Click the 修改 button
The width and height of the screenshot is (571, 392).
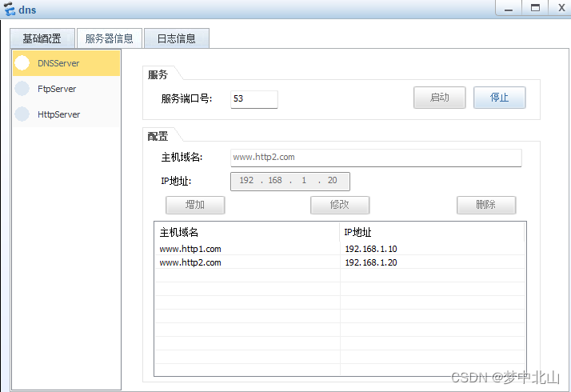[340, 205]
